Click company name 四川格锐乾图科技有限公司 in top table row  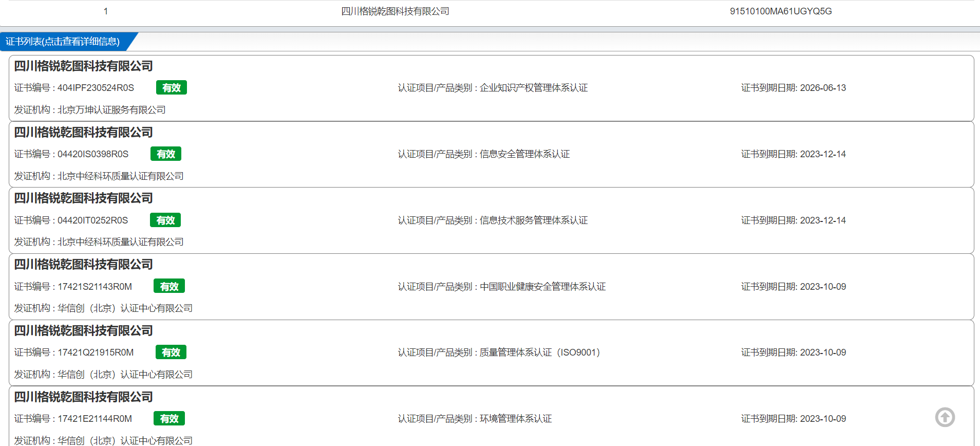click(x=395, y=11)
